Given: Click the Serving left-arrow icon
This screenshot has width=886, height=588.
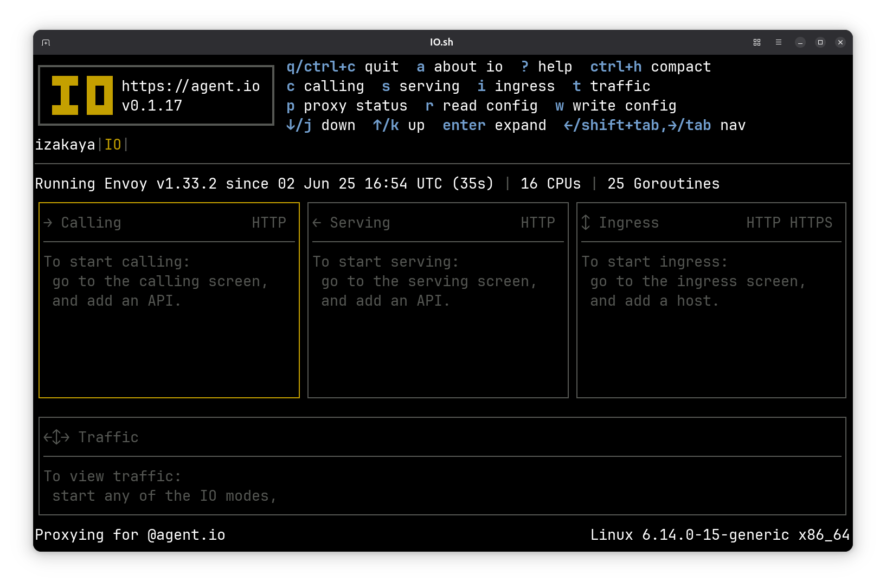Looking at the screenshot, I should click(x=317, y=223).
